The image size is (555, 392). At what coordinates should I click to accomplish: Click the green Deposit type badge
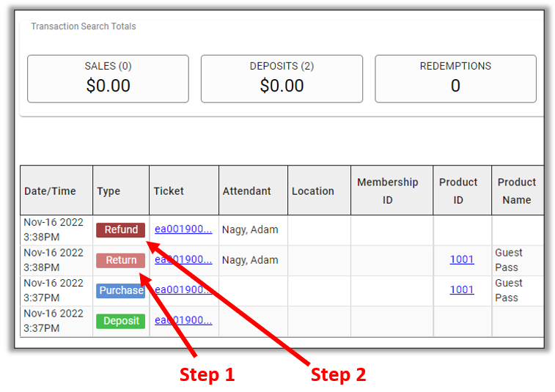click(x=121, y=321)
